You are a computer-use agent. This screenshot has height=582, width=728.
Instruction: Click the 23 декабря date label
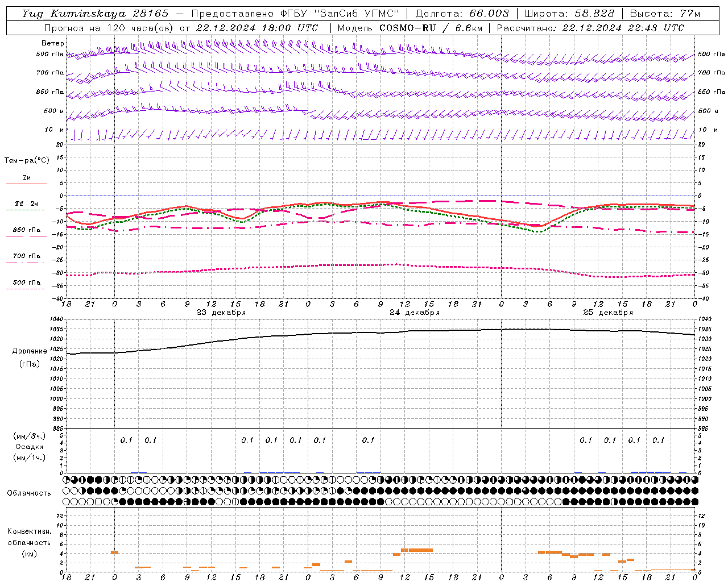click(221, 313)
